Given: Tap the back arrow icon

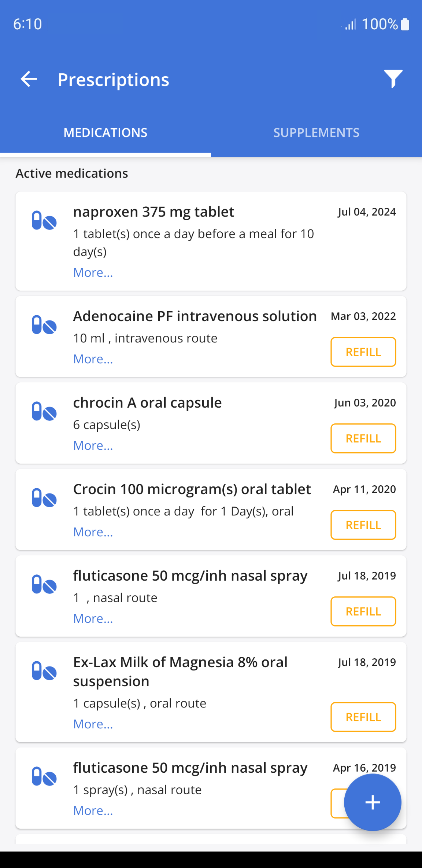Looking at the screenshot, I should pos(29,79).
